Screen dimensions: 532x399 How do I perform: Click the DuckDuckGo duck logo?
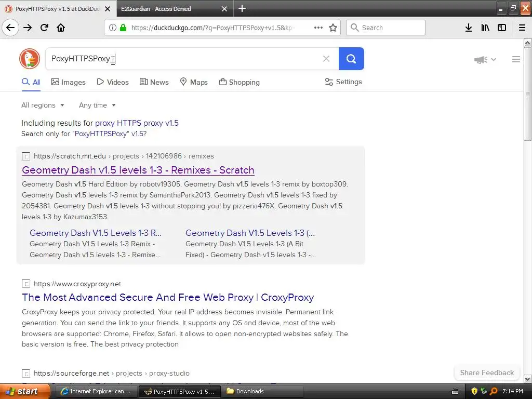[x=30, y=59]
